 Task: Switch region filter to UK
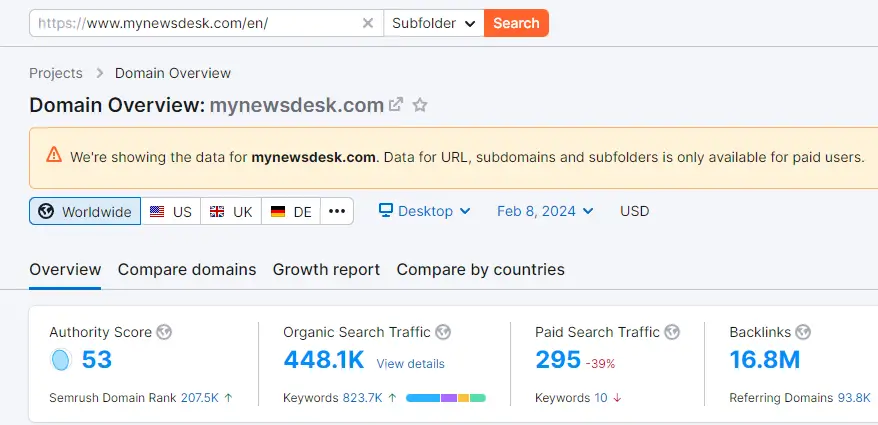231,211
